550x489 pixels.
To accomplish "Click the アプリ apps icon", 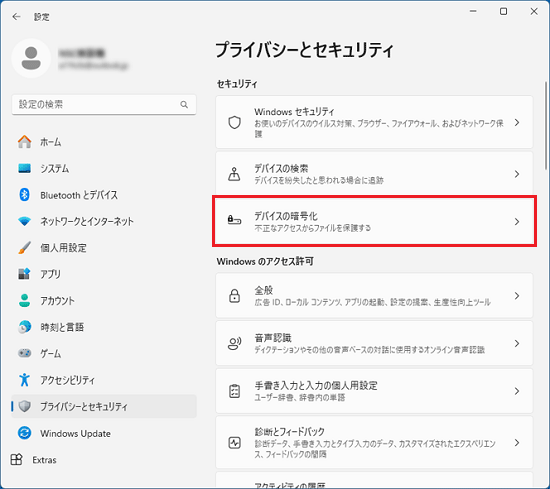I will (25, 274).
